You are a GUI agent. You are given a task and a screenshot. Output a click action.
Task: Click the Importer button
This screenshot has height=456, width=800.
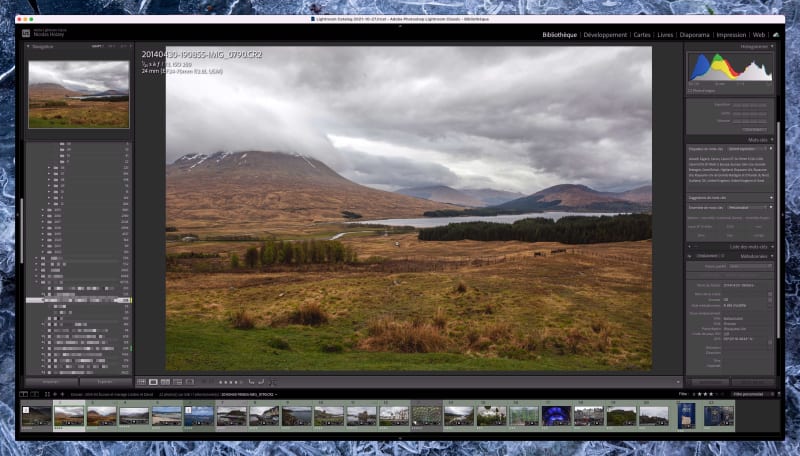pyautogui.click(x=51, y=382)
